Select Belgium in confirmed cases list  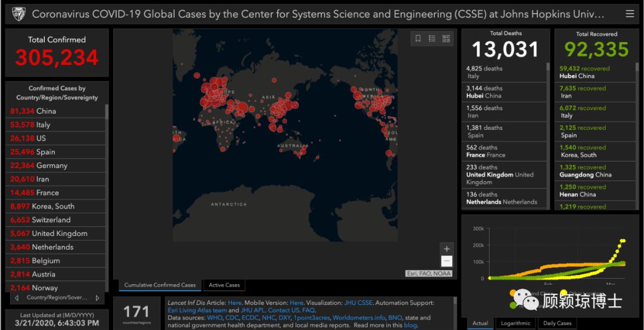coord(55,260)
